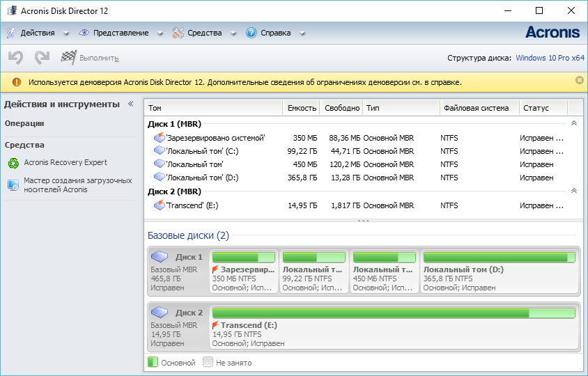Open the Справка dropdown arrow
Viewport: 588px width, 376px height.
tap(302, 33)
